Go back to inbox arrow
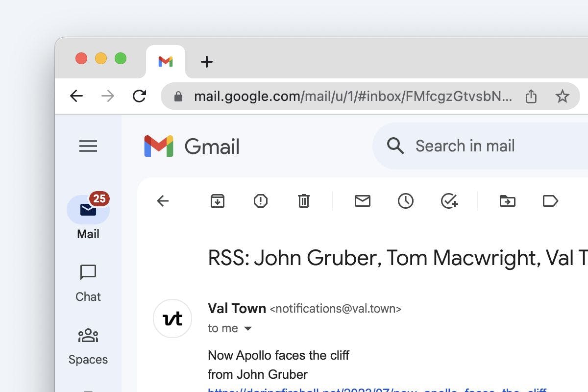The image size is (588, 392). [x=163, y=201]
